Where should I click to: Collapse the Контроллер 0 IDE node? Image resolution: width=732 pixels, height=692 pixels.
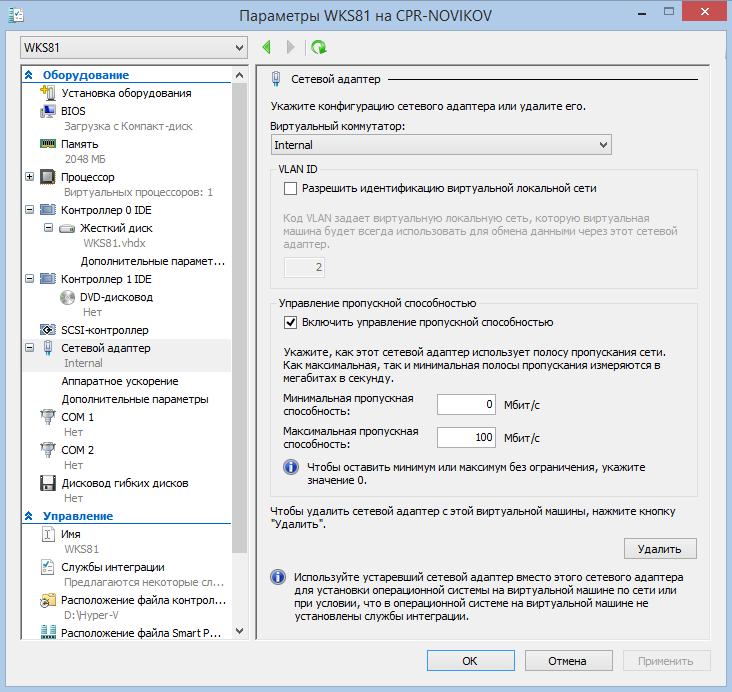[x=27, y=210]
